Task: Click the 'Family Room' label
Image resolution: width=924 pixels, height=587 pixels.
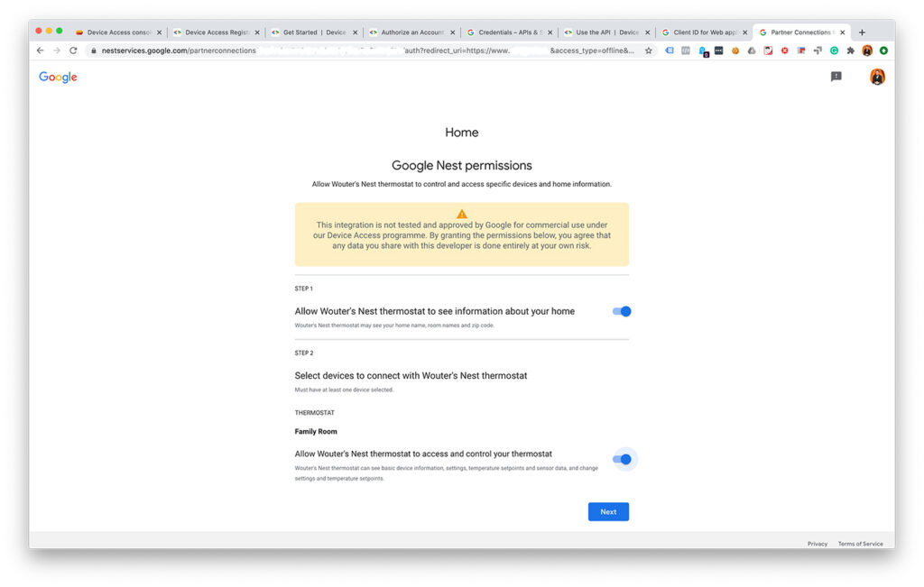Action: click(316, 432)
